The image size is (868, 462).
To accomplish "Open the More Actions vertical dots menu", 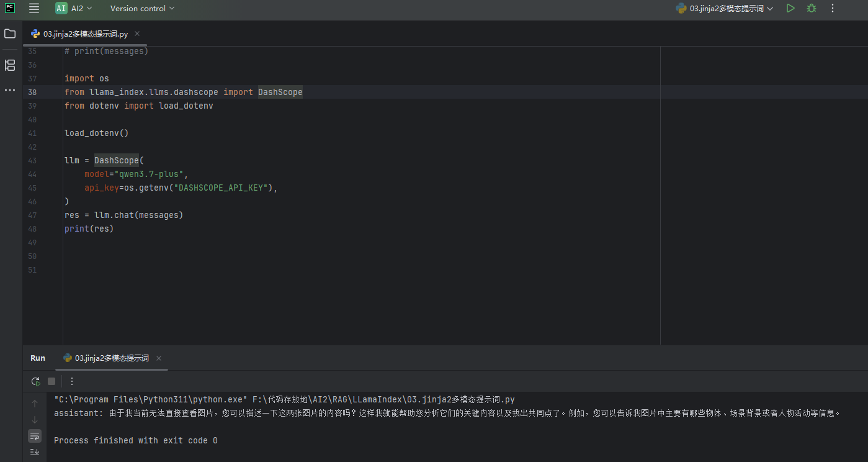I will point(833,8).
